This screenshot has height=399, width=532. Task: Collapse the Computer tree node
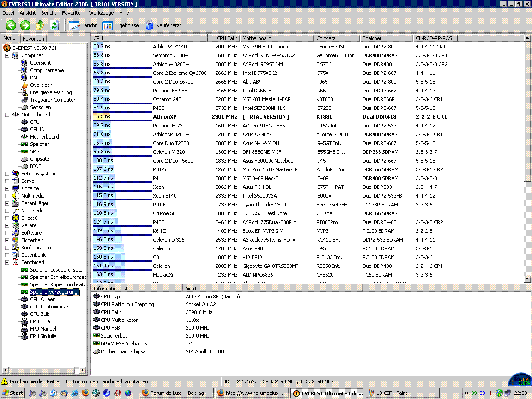pos(7,55)
